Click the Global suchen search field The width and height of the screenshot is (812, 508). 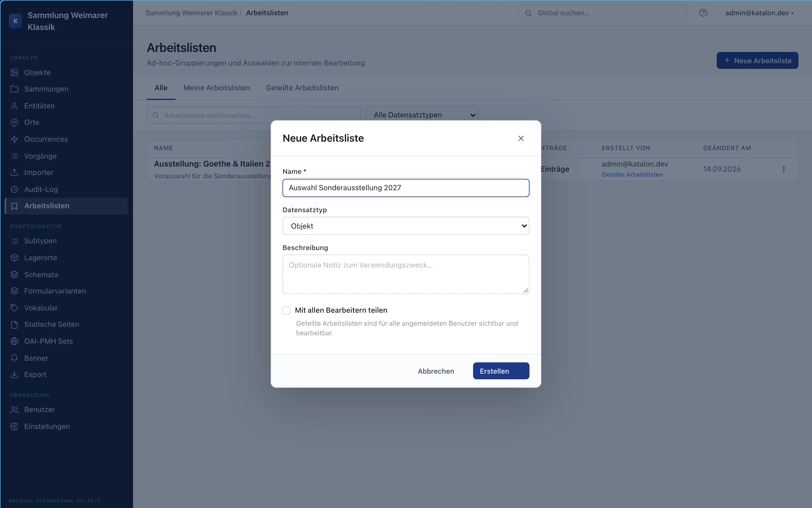(603, 13)
